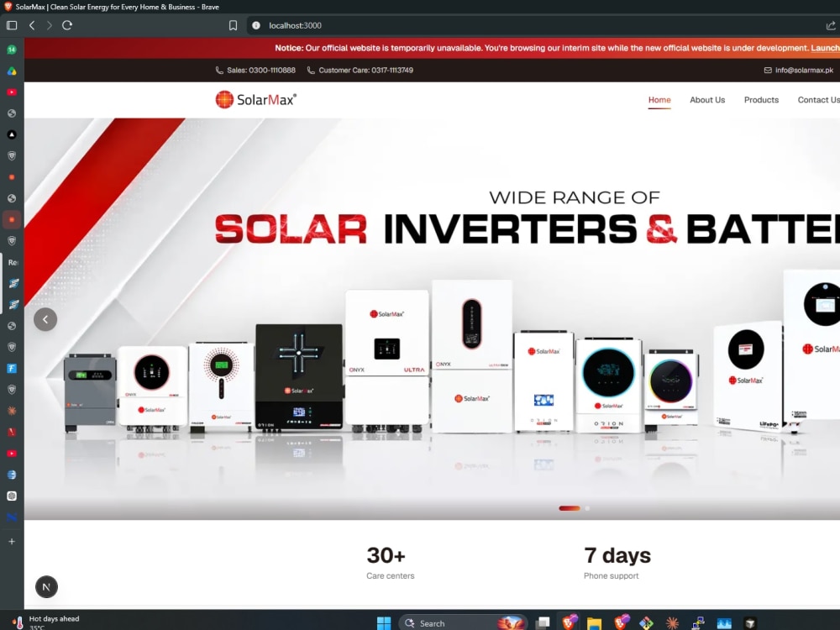
Task: Click the phone icon beside Customer Care
Action: (x=311, y=71)
